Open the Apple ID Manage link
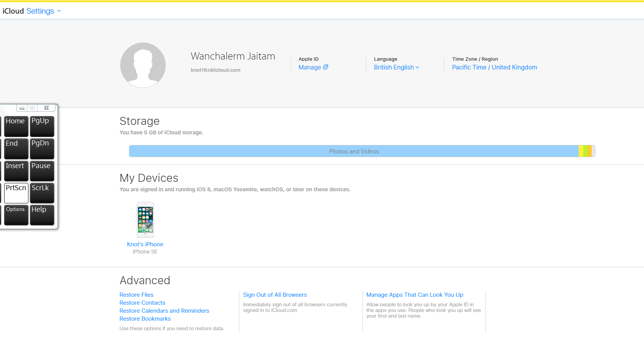Viewport: 644px width, 340px height. coord(313,67)
